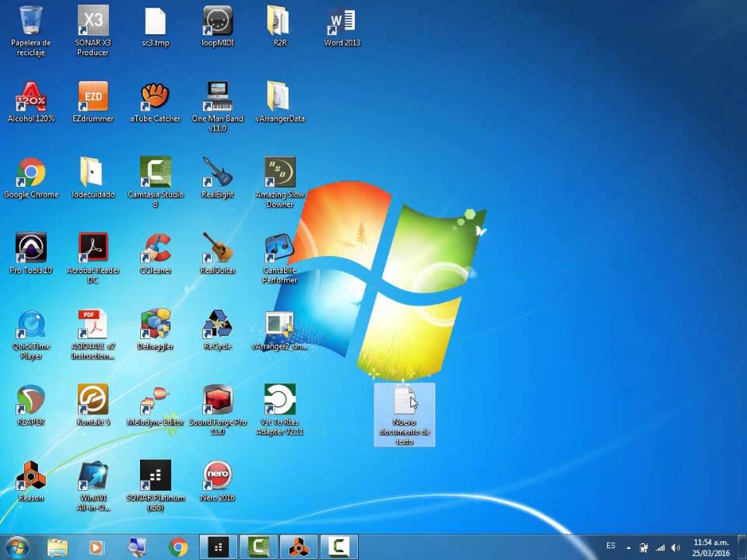Screen dimensions: 747x560
Task: Open Windows Explorer from taskbar
Action: tap(58, 547)
